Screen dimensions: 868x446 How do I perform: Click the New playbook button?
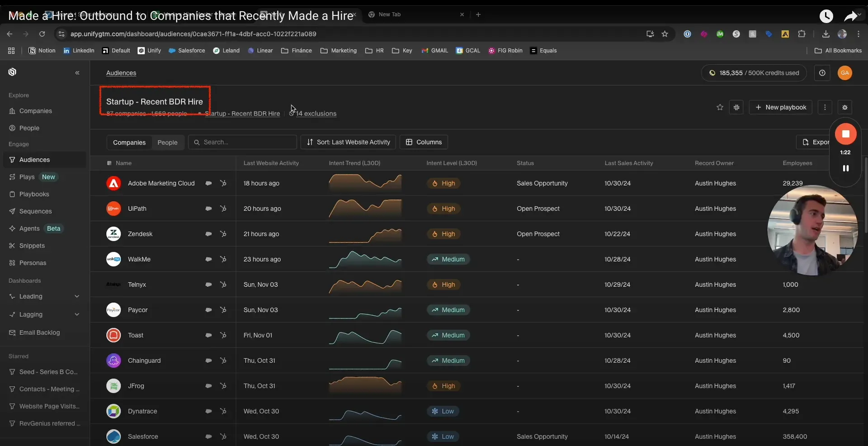click(x=780, y=107)
